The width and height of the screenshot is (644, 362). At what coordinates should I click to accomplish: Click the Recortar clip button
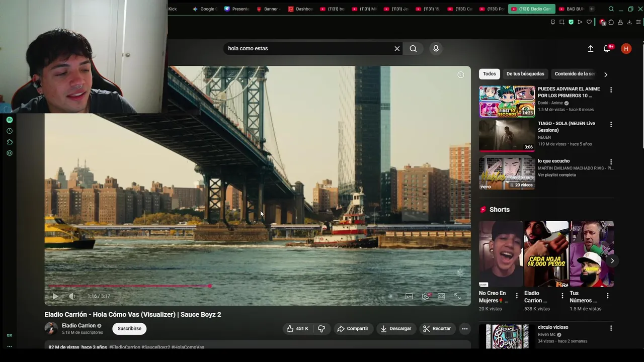[x=437, y=328]
